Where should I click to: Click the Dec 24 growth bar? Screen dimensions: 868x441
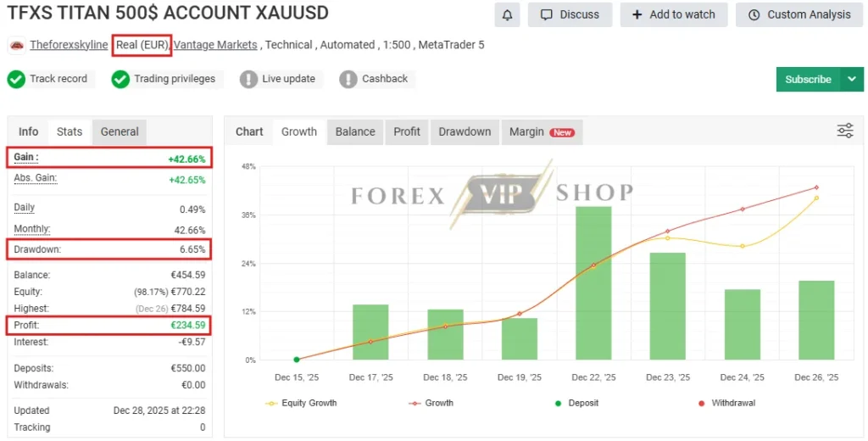[743, 325]
